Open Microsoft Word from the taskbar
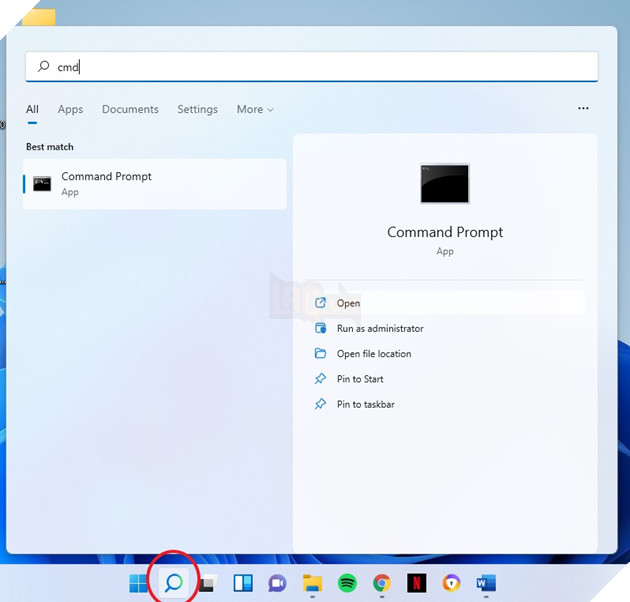 (486, 583)
